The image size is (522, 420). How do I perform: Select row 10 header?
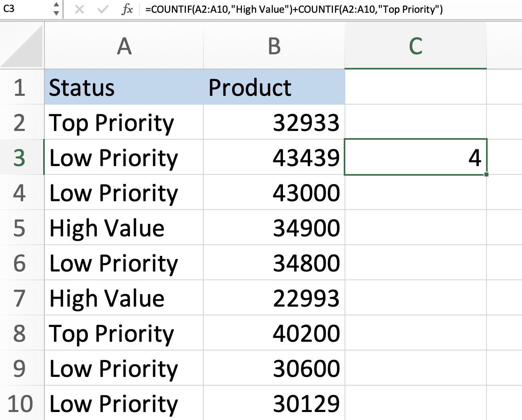coord(22,403)
